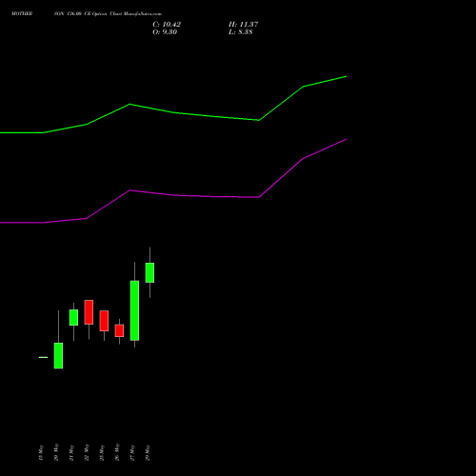
Task: Click the MOTHER title text at top left
Action: pyautogui.click(x=22, y=14)
